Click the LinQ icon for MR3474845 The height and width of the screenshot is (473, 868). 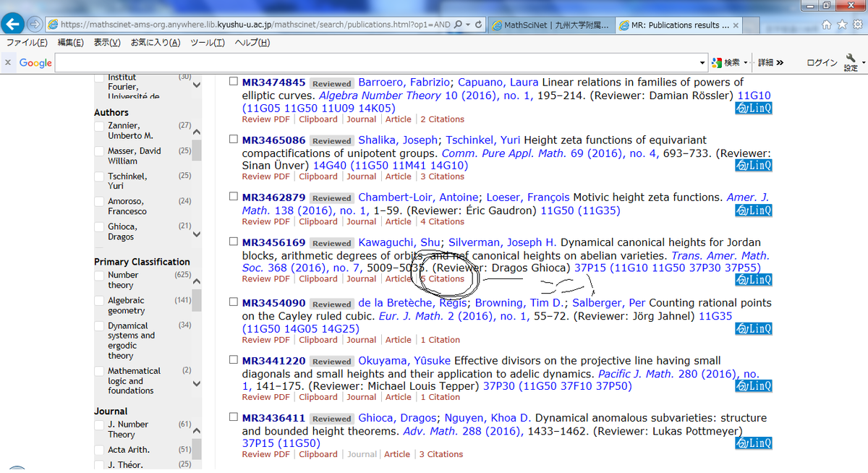coord(753,108)
